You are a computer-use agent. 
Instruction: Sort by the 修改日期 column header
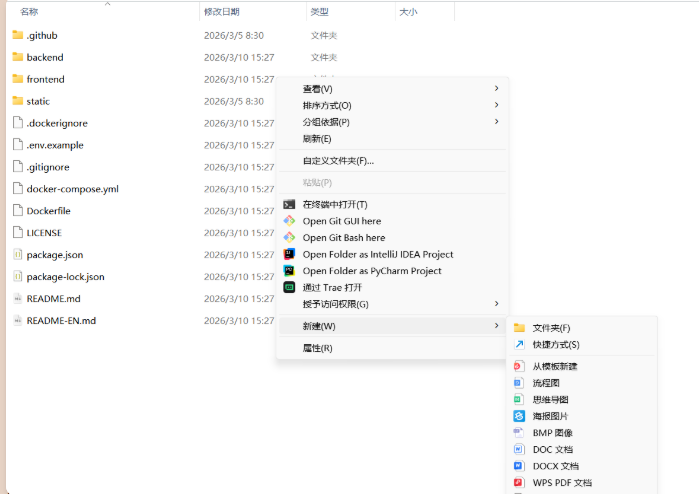click(222, 12)
